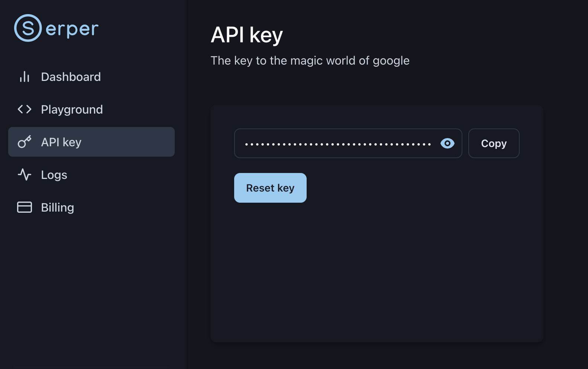Click the 'erper' logo text
Viewport: 588px width, 369px height.
click(72, 29)
